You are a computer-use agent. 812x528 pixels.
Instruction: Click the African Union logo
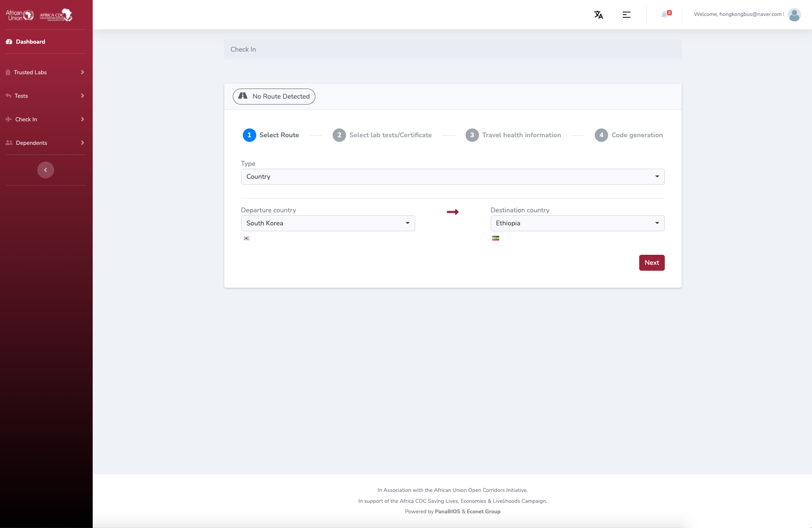point(20,15)
